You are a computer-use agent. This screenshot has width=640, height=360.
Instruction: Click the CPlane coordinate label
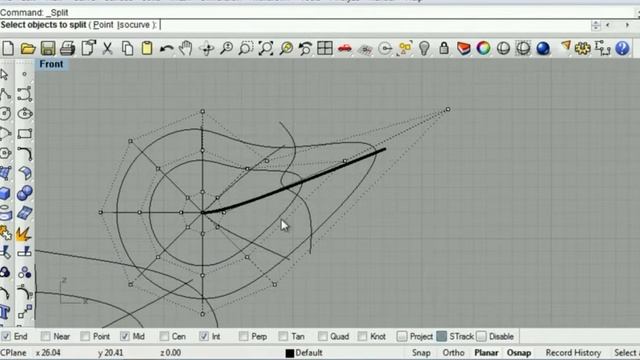click(13, 353)
